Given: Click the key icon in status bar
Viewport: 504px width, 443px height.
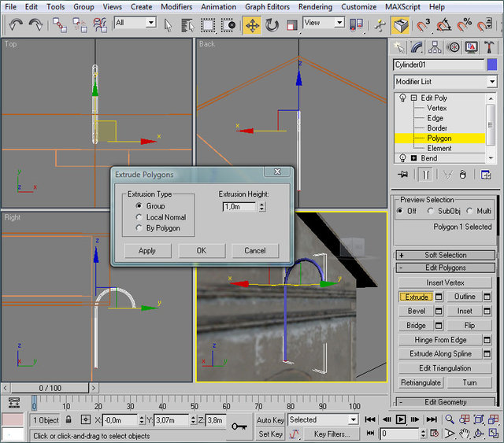Looking at the screenshot, I should point(239,426).
